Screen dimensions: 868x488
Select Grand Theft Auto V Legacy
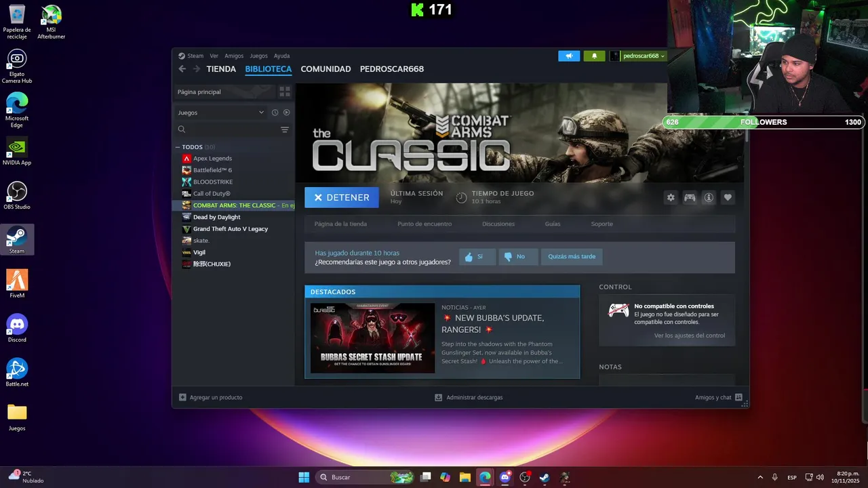point(231,229)
